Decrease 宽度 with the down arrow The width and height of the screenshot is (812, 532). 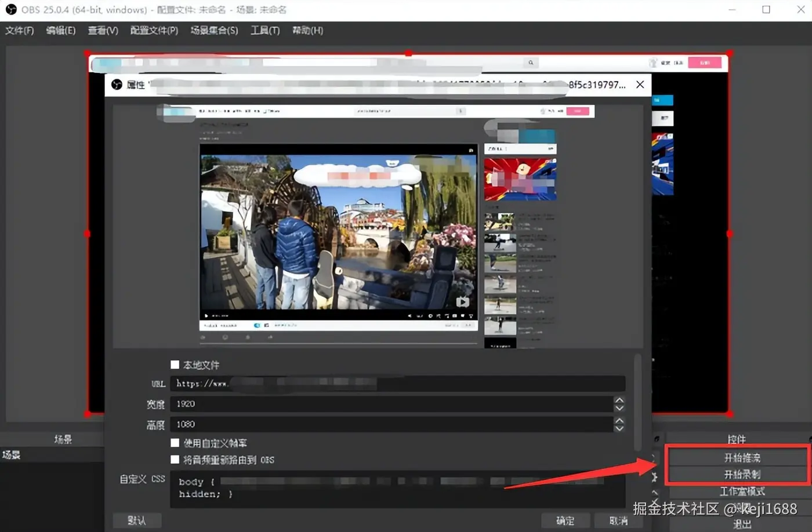619,408
